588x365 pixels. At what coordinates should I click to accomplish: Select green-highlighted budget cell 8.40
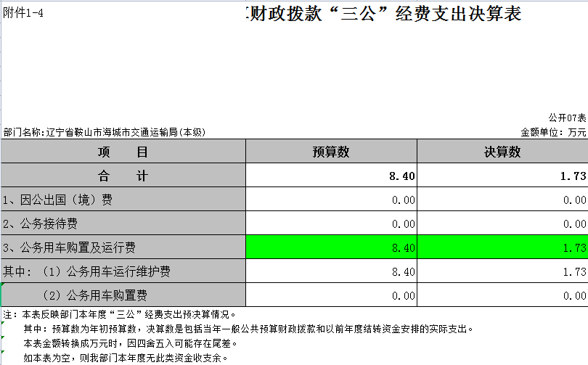331,247
